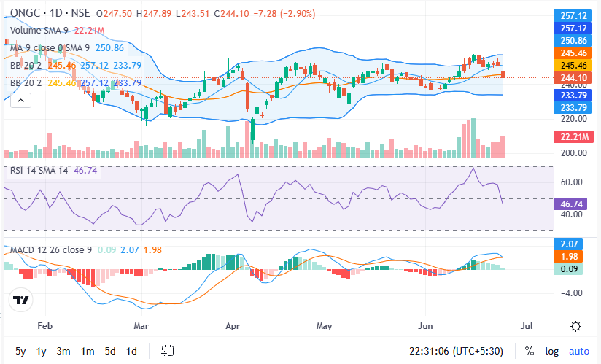The width and height of the screenshot is (601, 364).
Task: Click the red 244.10 current price label
Action: (x=573, y=78)
